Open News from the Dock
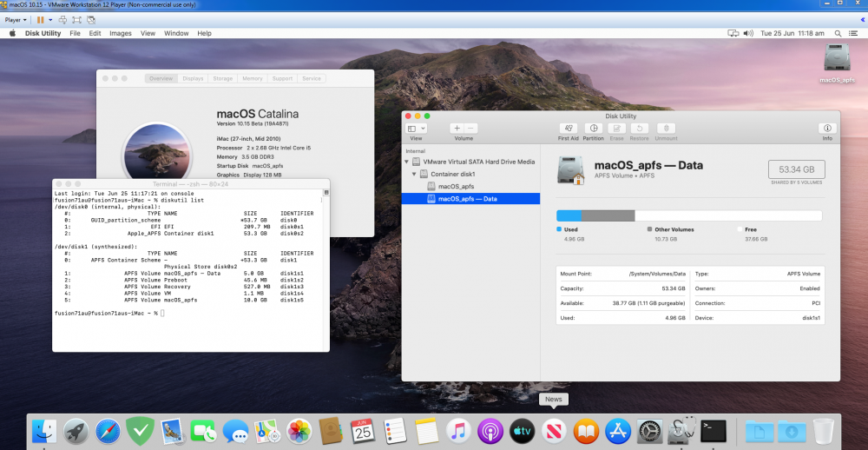The image size is (868, 450). pos(554,431)
